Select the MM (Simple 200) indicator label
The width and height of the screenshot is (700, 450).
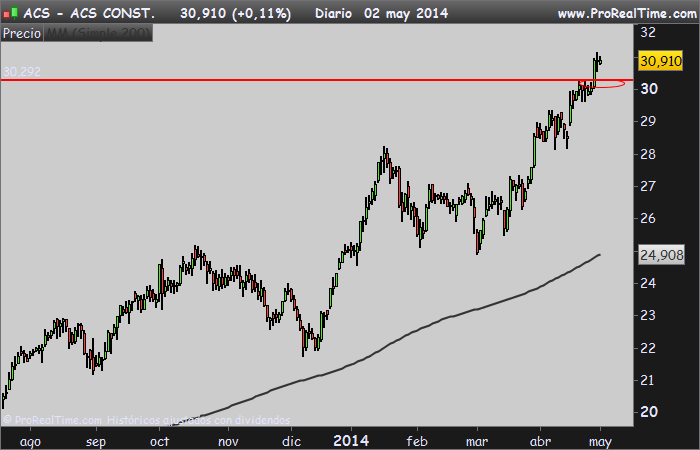(98, 33)
